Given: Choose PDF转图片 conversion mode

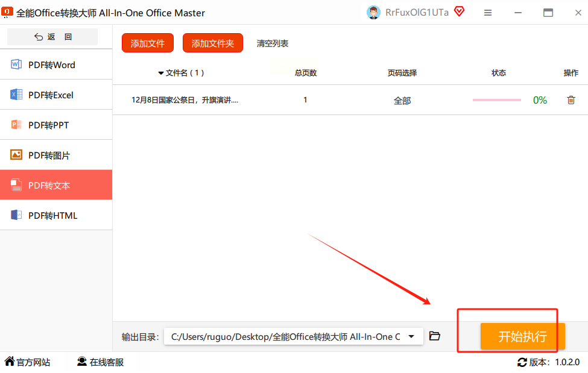Looking at the screenshot, I should click(x=56, y=155).
